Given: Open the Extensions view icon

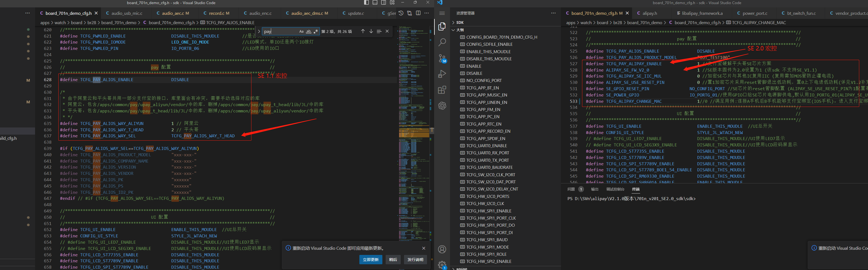Looking at the screenshot, I should coord(442,90).
